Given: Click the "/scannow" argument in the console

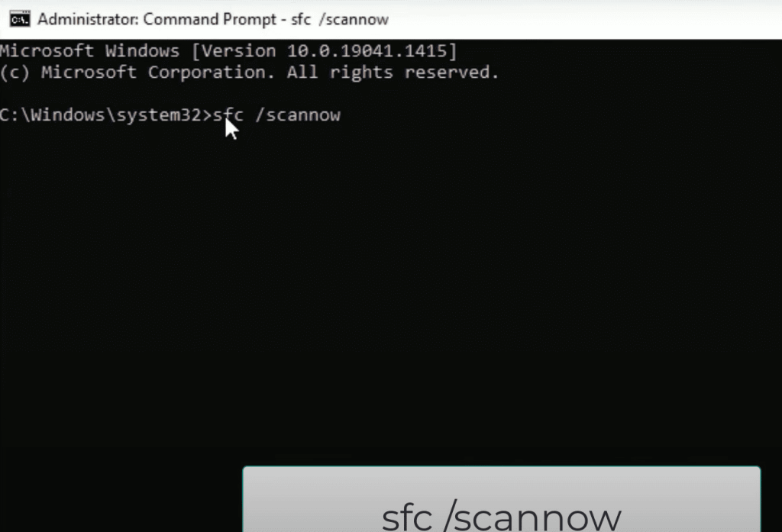Looking at the screenshot, I should tap(298, 115).
